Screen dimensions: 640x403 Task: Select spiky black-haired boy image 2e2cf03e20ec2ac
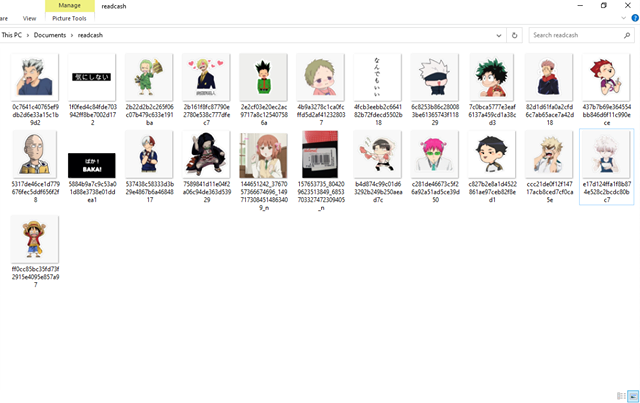[x=263, y=77]
